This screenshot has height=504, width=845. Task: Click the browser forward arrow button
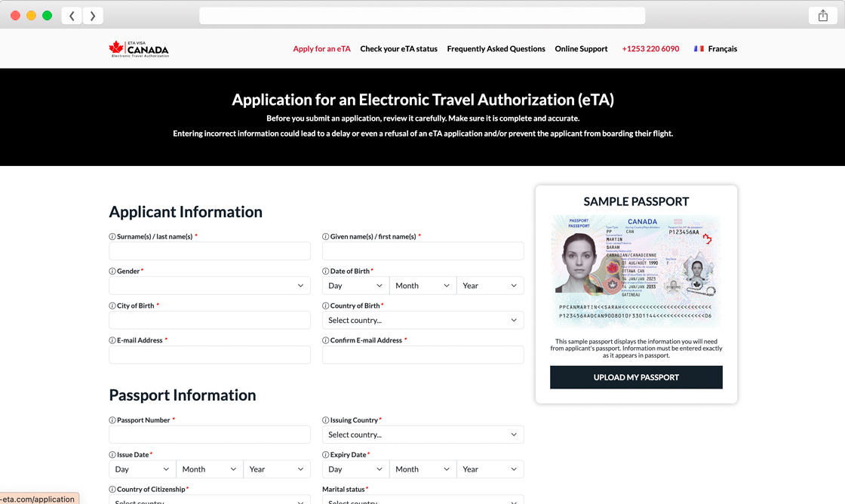pos(93,16)
